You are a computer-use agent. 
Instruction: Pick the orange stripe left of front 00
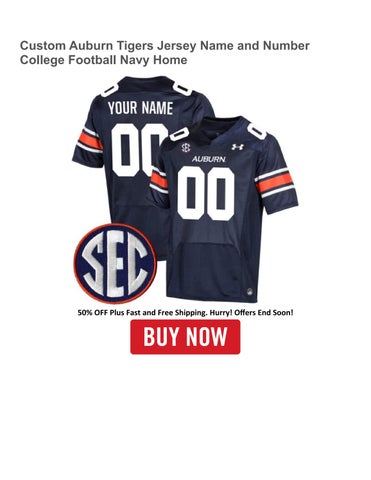coord(159,180)
